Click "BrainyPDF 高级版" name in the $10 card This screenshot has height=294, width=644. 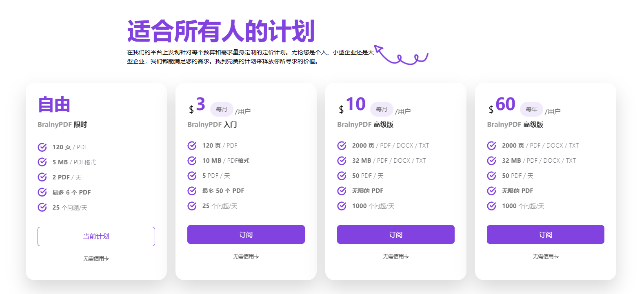point(365,124)
